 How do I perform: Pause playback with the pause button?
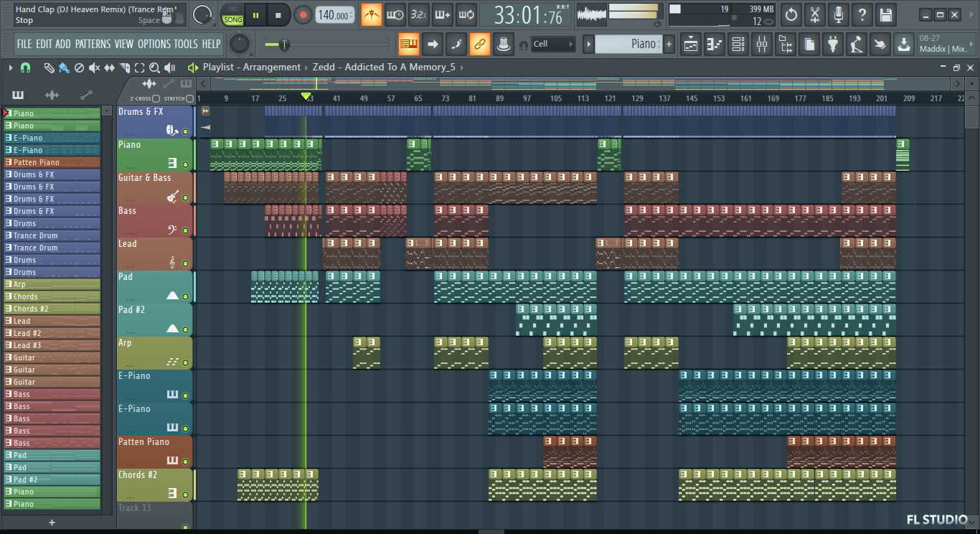click(x=255, y=14)
